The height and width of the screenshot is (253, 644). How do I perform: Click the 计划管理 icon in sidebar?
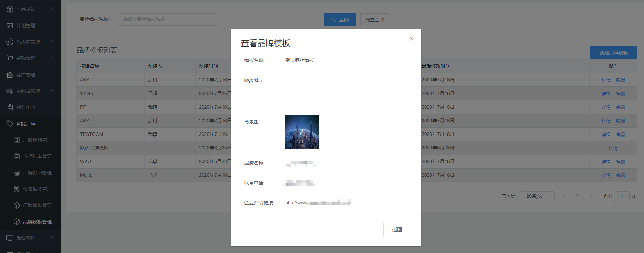pyautogui.click(x=10, y=26)
